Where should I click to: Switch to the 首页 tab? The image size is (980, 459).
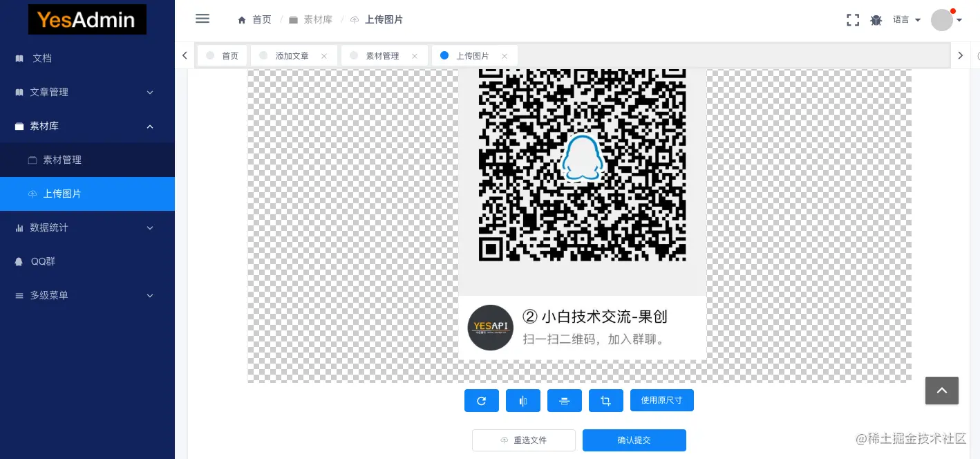(222, 56)
